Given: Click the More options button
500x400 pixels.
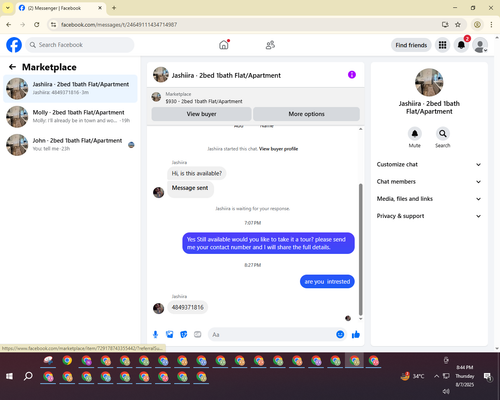Looking at the screenshot, I should point(306,114).
